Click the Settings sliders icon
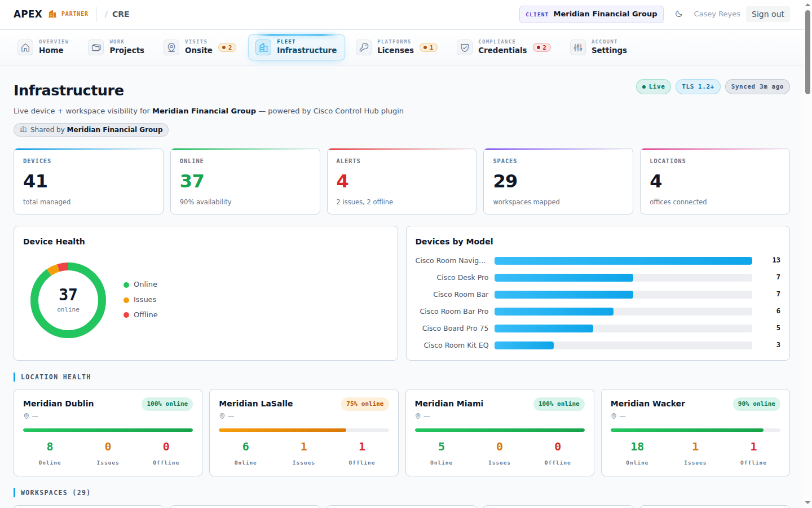 pos(578,47)
